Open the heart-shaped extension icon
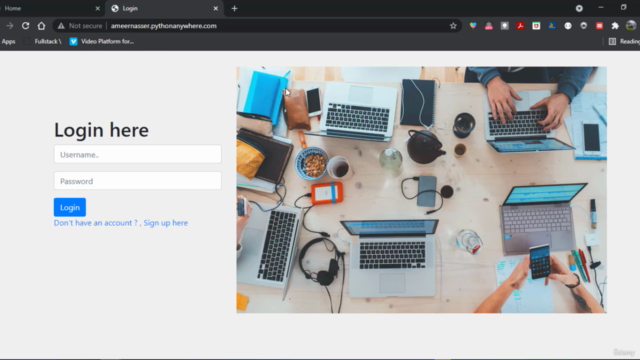640x360 pixels. click(473, 26)
